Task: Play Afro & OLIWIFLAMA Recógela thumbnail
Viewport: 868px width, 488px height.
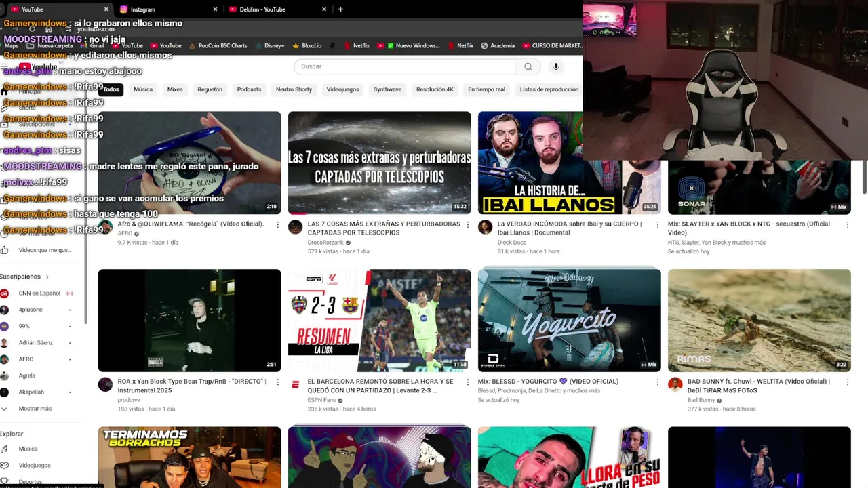Action: pos(189,163)
